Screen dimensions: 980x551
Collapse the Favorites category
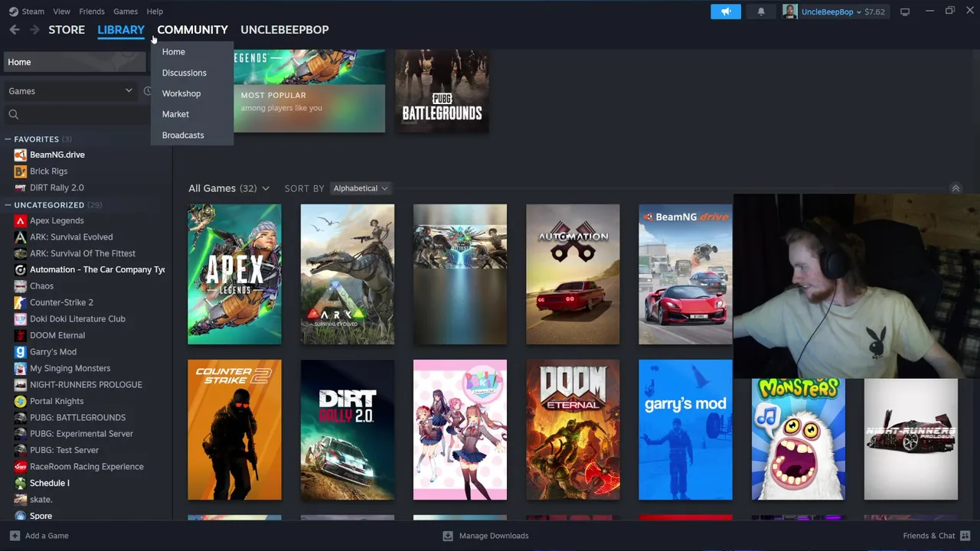pyautogui.click(x=7, y=139)
